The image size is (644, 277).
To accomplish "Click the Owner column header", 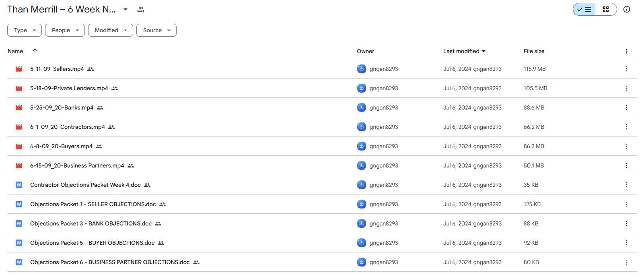I will tap(365, 51).
